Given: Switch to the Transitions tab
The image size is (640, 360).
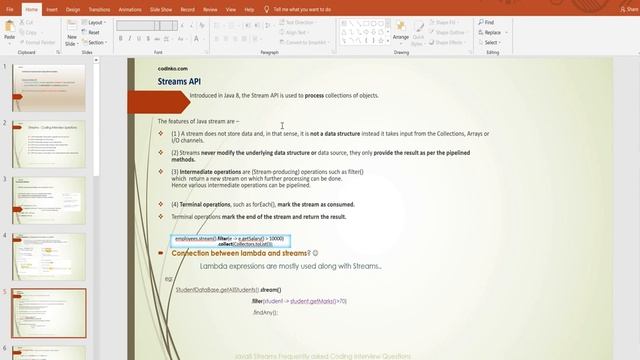Looking at the screenshot, I should [x=99, y=9].
